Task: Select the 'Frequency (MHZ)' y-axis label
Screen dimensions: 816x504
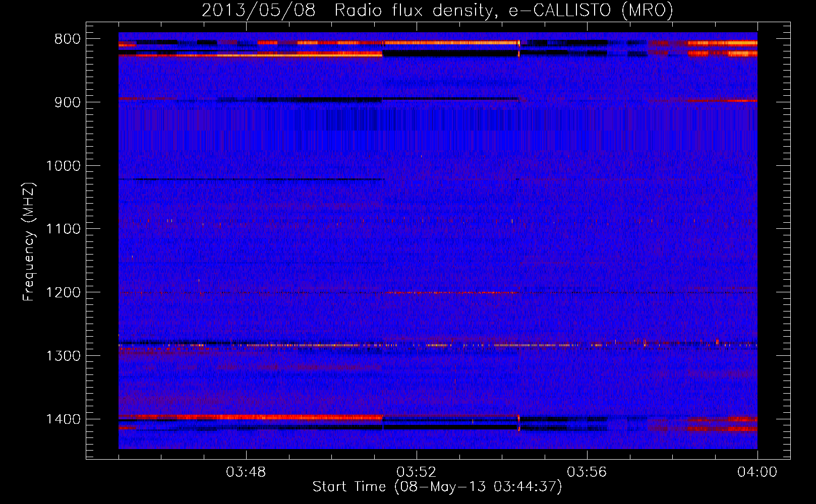Action: click(29, 242)
